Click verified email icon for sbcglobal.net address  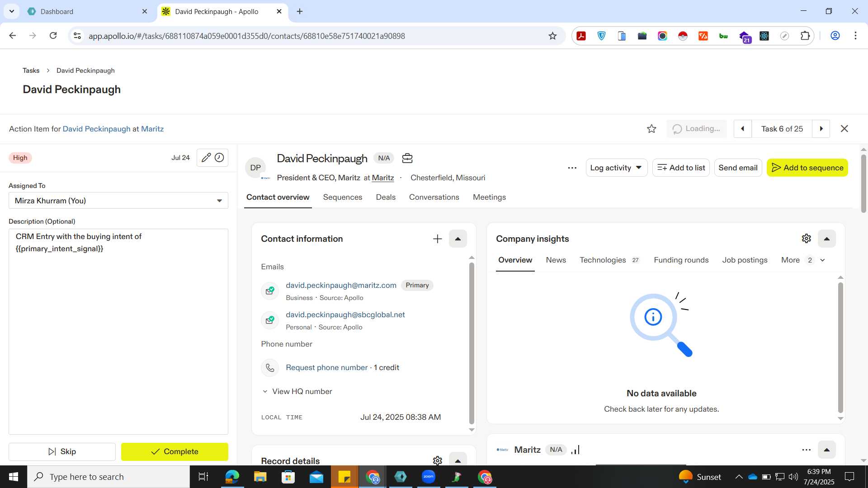tap(270, 320)
